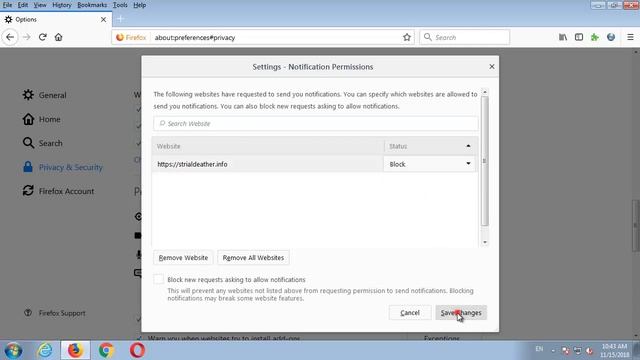The width and height of the screenshot is (640, 360).
Task: Open the Tools menu
Action: tap(120, 5)
